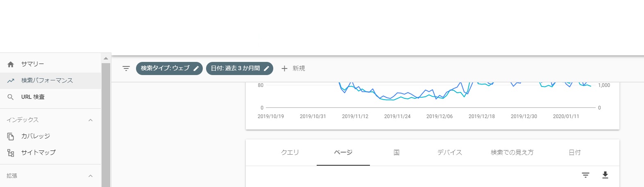The height and width of the screenshot is (187, 644).
Task: Edit the 日付: 過去 3 か月間 chip pencil
Action: click(267, 68)
